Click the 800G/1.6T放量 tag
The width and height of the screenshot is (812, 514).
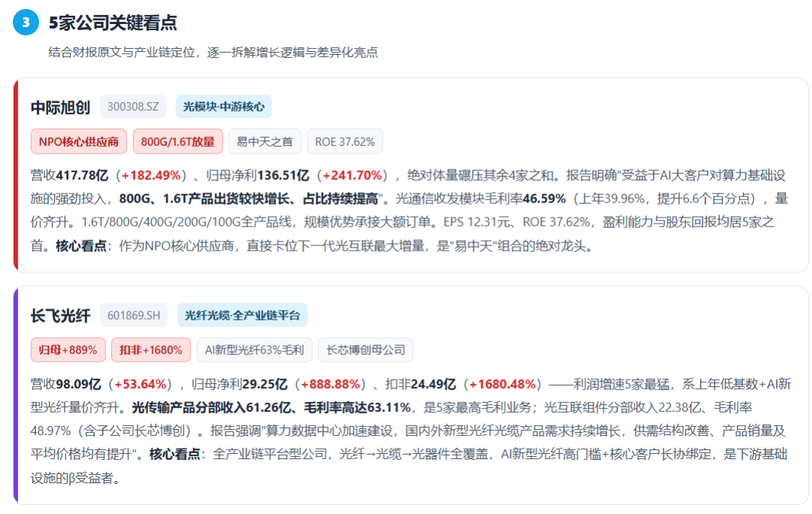coord(177,141)
